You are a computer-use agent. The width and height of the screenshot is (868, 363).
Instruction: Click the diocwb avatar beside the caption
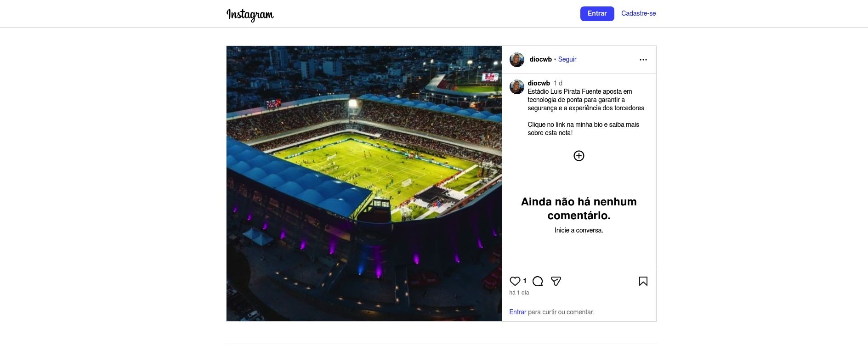pyautogui.click(x=517, y=87)
